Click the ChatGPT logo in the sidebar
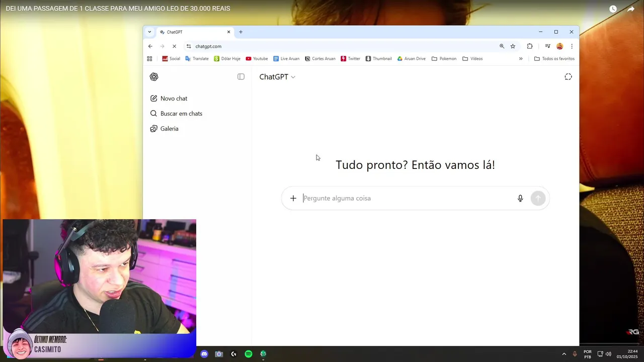Screen dimensions: 644x362 [154, 77]
